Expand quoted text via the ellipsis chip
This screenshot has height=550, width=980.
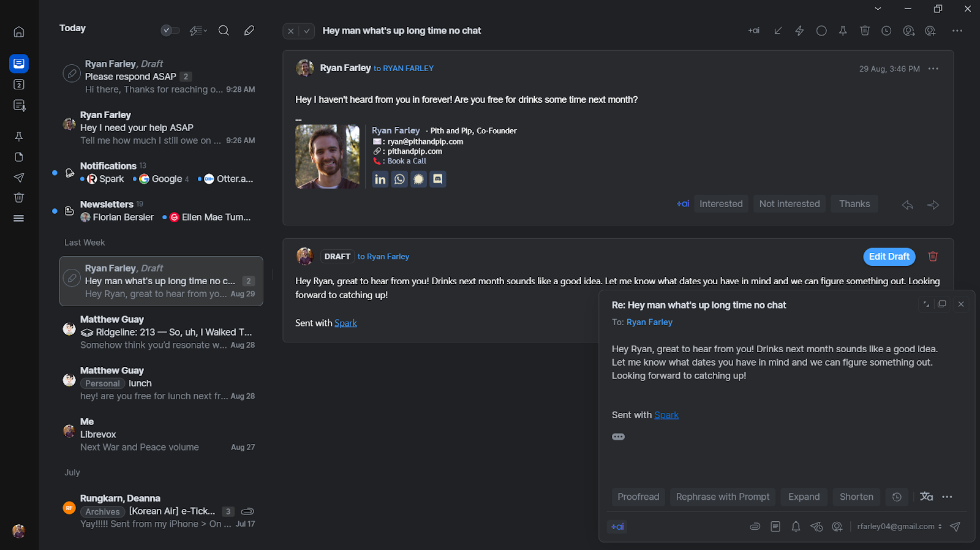pyautogui.click(x=618, y=437)
